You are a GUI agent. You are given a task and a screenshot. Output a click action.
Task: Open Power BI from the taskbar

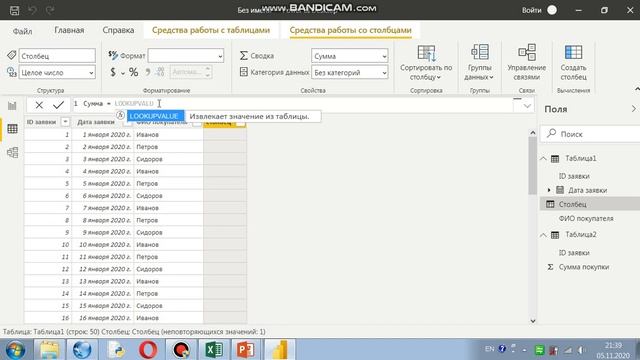[x=279, y=350]
